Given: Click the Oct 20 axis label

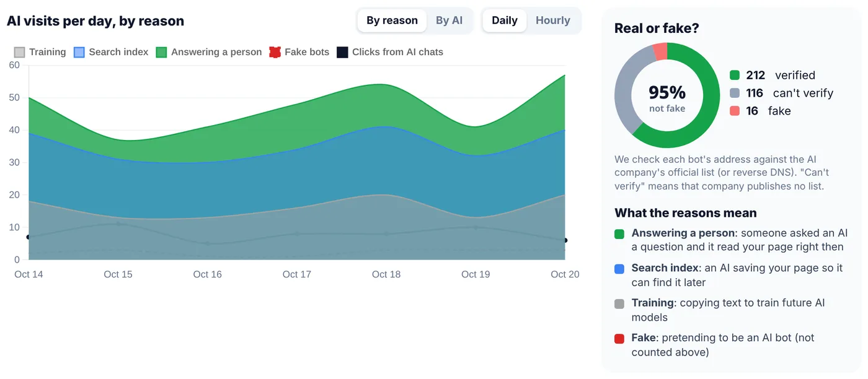Looking at the screenshot, I should click(x=565, y=274).
